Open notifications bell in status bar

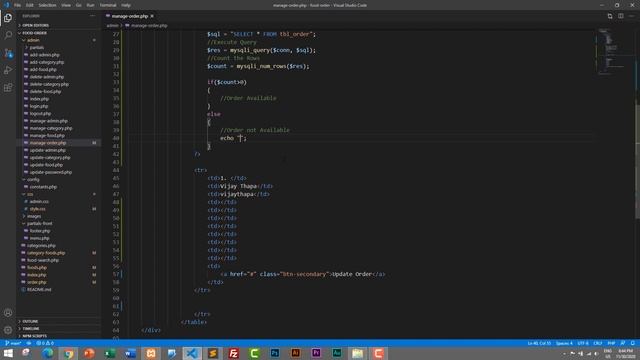tap(633, 343)
